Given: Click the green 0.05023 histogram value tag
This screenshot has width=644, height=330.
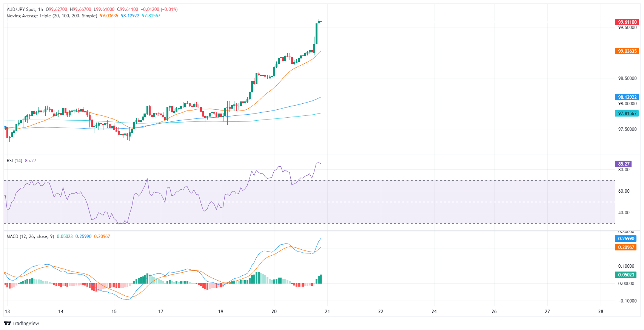Looking at the screenshot, I should pyautogui.click(x=626, y=275).
